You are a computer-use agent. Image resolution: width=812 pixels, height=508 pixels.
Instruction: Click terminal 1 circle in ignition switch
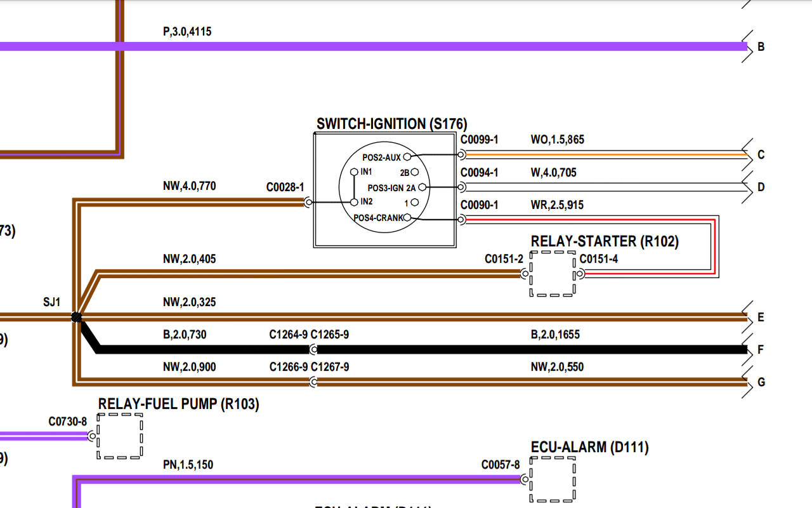click(x=415, y=203)
